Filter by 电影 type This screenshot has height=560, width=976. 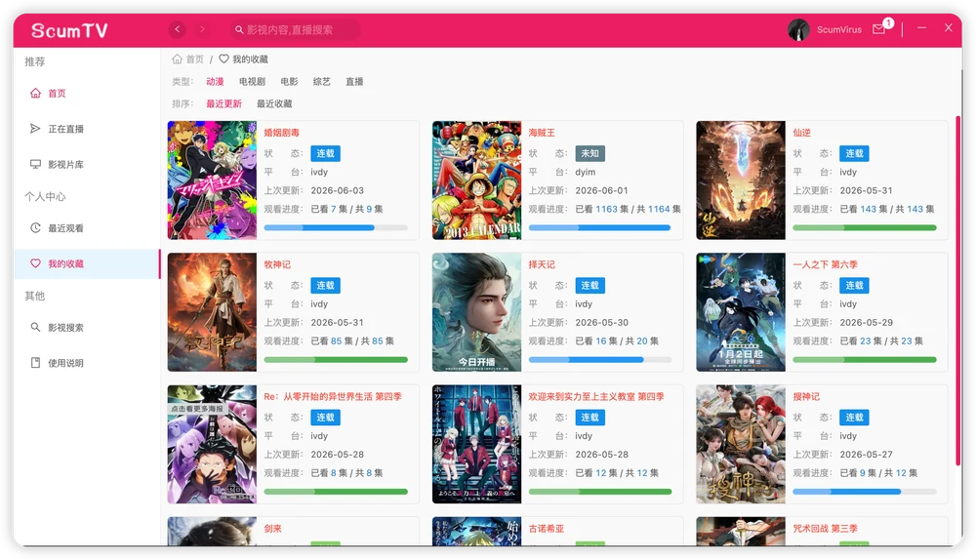tap(289, 82)
